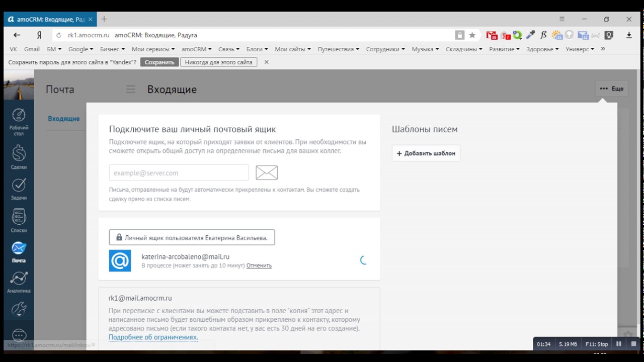Screen dimensions: 644x362
Task: Expand Складчины bookmarks folder
Action: [x=463, y=49]
